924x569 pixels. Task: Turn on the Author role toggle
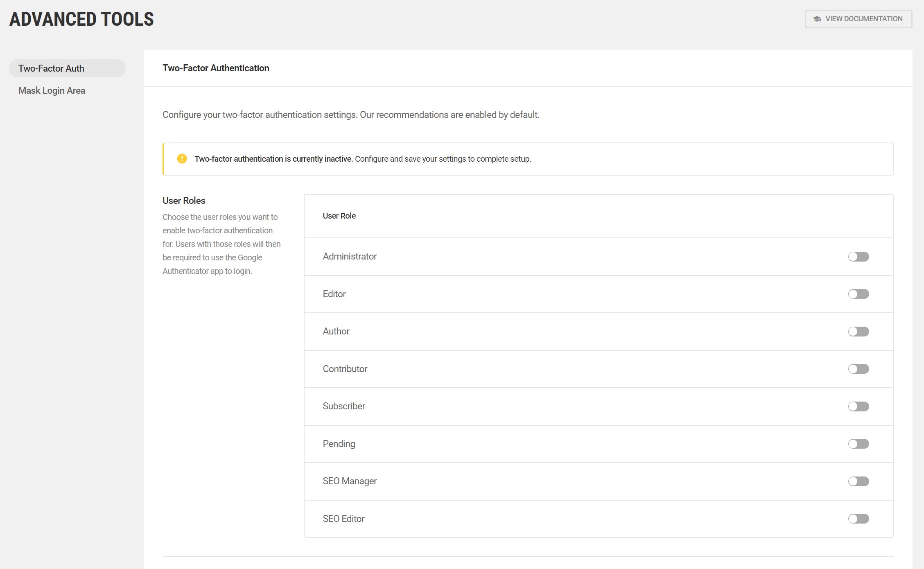pos(858,332)
